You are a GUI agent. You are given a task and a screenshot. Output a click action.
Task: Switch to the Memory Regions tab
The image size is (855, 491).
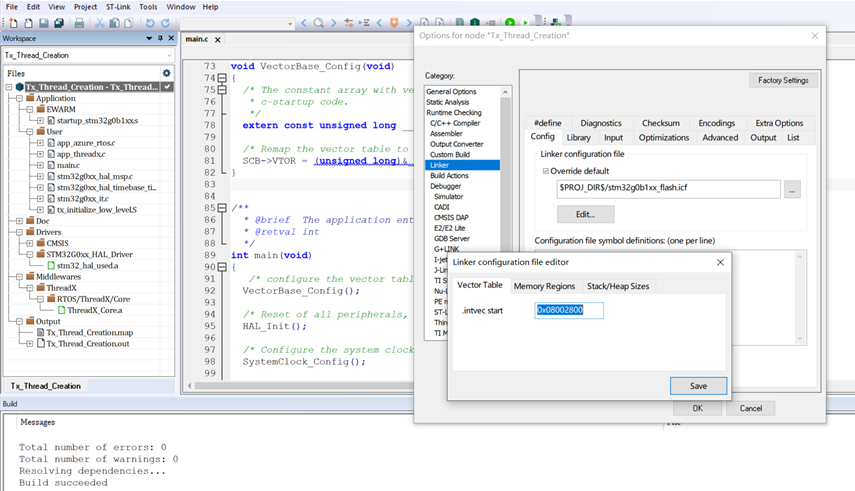pos(544,286)
